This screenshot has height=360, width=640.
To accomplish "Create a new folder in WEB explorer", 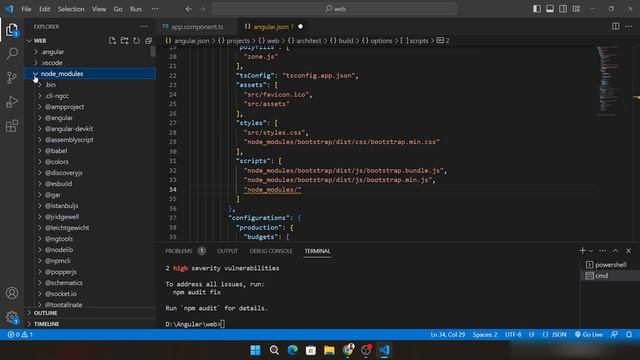I will click(x=124, y=40).
